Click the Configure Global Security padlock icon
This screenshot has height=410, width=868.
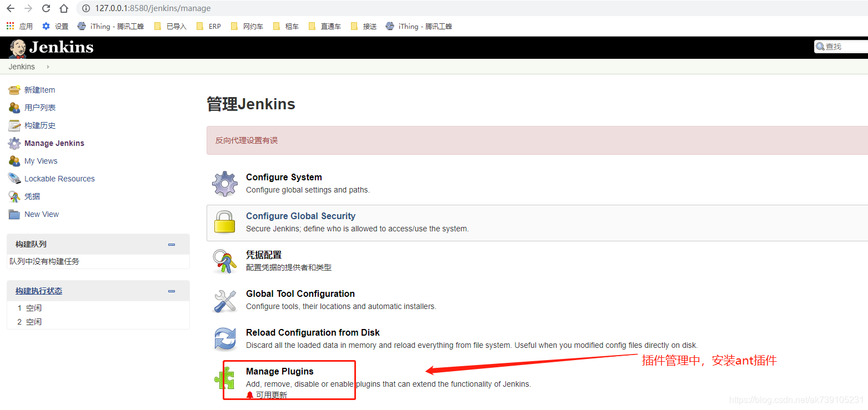(x=225, y=222)
